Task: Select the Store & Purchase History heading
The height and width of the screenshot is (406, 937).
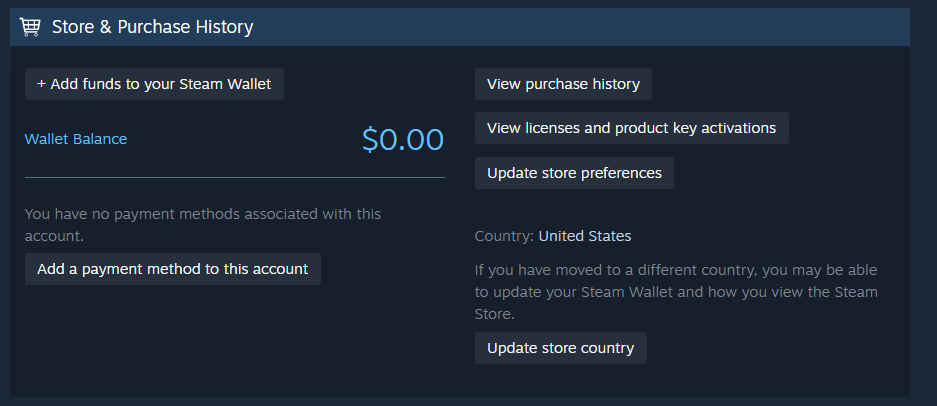Action: 152,27
